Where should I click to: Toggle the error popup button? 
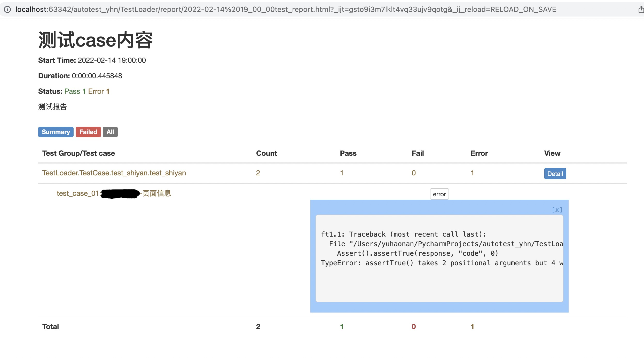439,194
